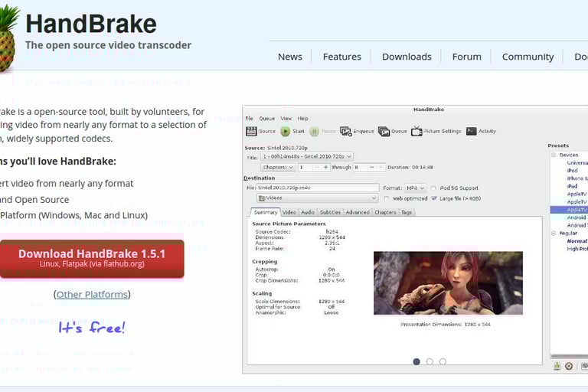Follow the Other Platforms link

click(x=92, y=295)
